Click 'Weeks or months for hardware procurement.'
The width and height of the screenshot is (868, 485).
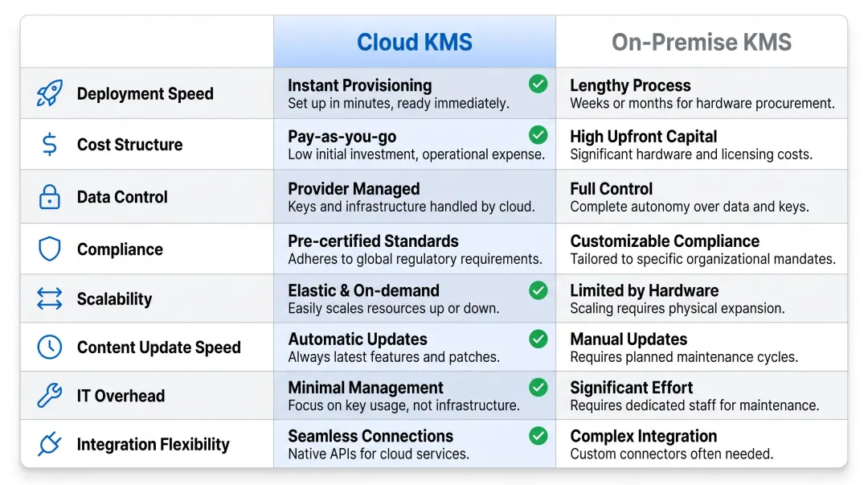[702, 104]
